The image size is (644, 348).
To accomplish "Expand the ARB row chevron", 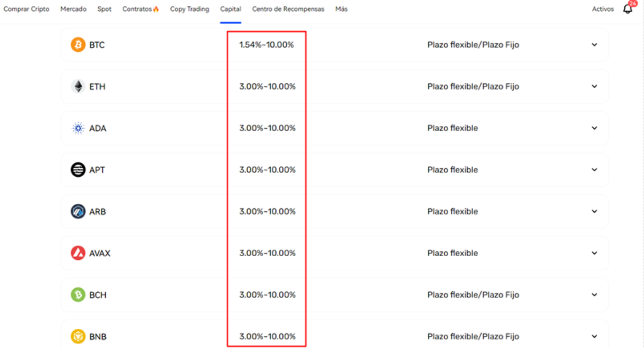I will point(594,211).
